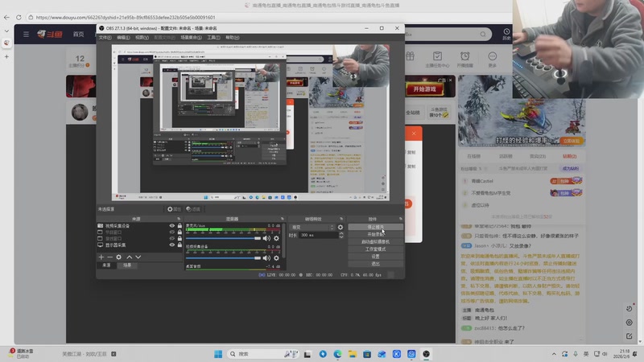The width and height of the screenshot is (644, 362).
Task: Open OBS 设置 button in controls
Action: tap(375, 257)
